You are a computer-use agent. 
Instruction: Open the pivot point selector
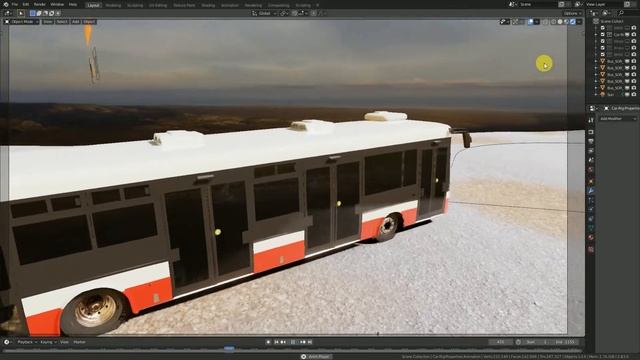pos(284,13)
